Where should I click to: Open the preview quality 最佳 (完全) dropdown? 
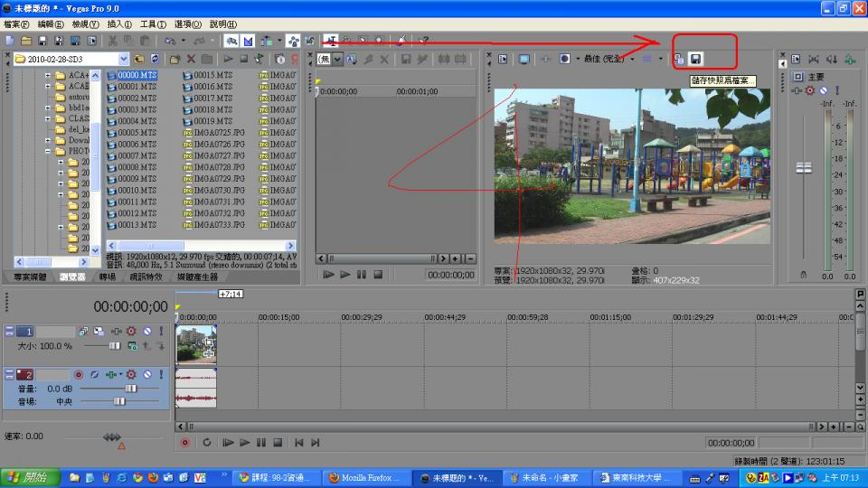[x=631, y=59]
